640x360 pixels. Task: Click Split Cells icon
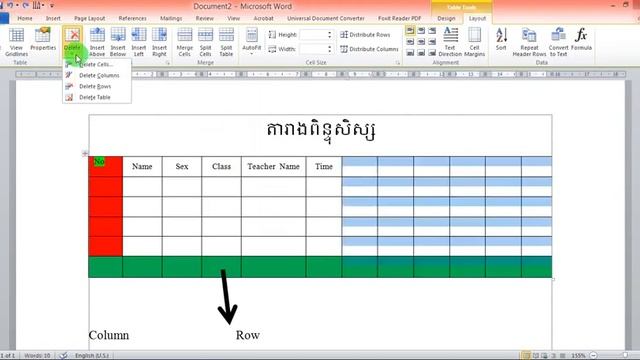click(205, 42)
